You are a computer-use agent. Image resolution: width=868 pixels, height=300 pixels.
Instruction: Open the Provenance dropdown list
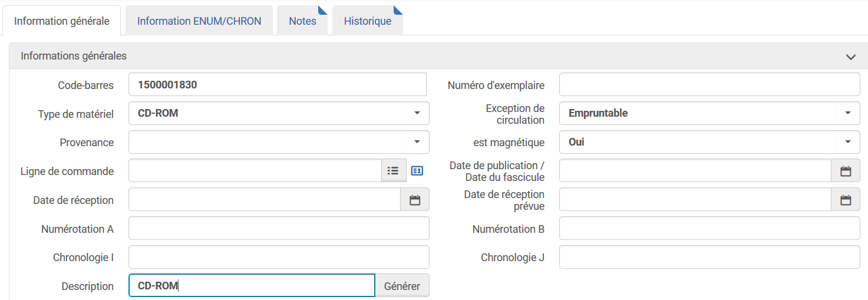pyautogui.click(x=417, y=142)
